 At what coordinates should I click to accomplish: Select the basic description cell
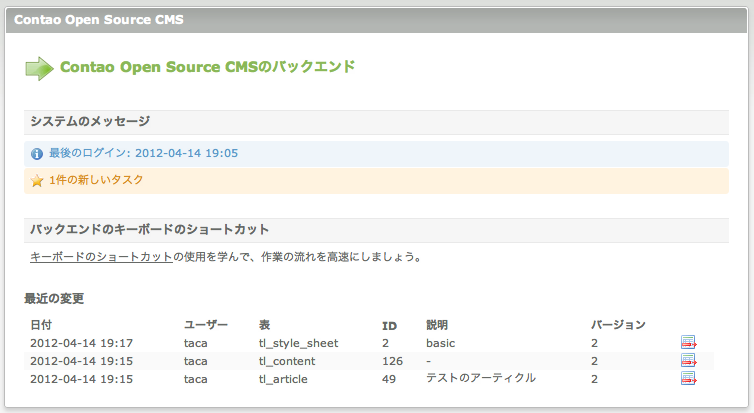(x=440, y=343)
